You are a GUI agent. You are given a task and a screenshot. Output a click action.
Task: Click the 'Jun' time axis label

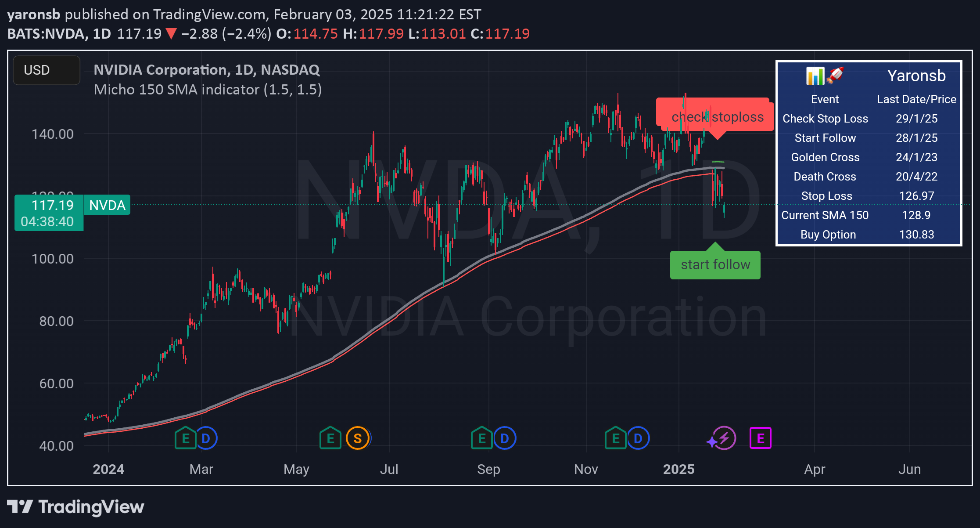(909, 469)
